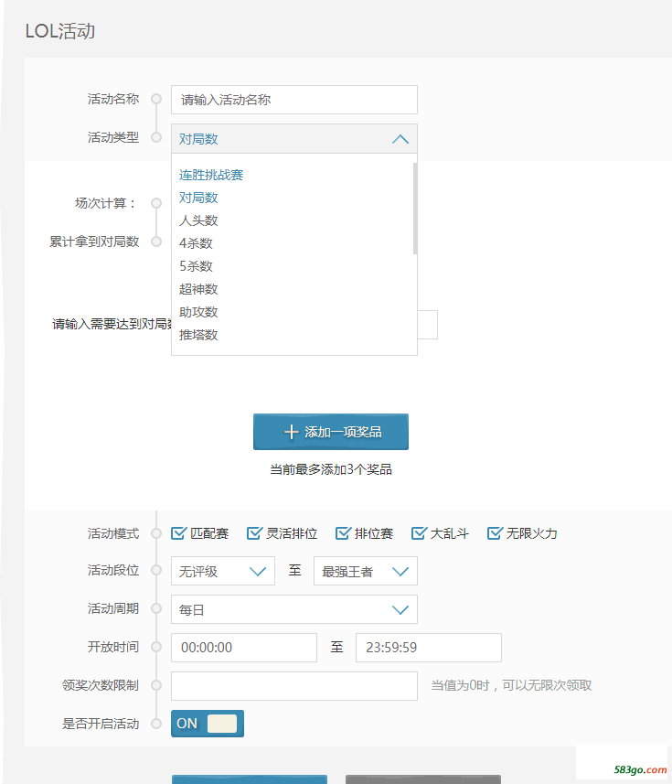The width and height of the screenshot is (672, 784).
Task: Uncheck the 灵活排位 checkbox
Action: click(x=254, y=533)
